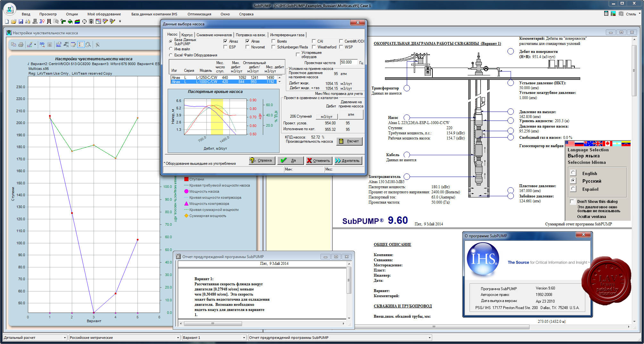644x344 pixels.
Task: Click the round gauge dial icon
Action: click(x=84, y=21)
